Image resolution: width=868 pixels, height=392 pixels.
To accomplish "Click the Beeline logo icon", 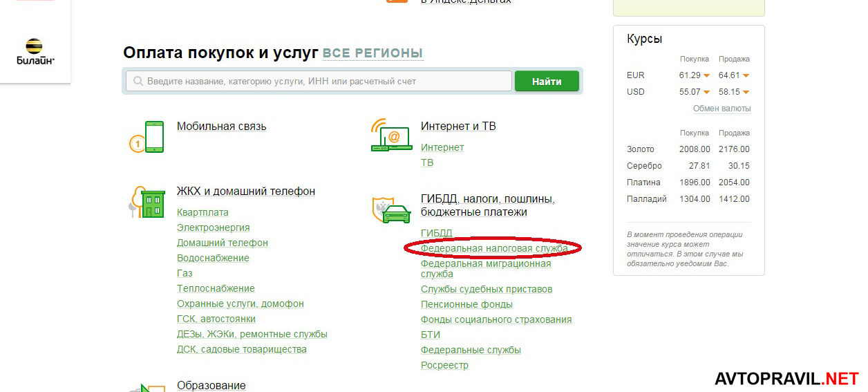I will point(35,51).
